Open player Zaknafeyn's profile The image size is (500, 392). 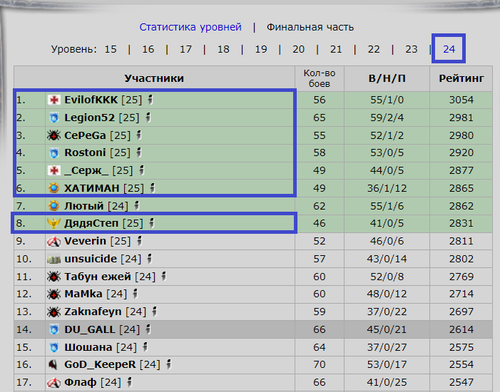(93, 312)
